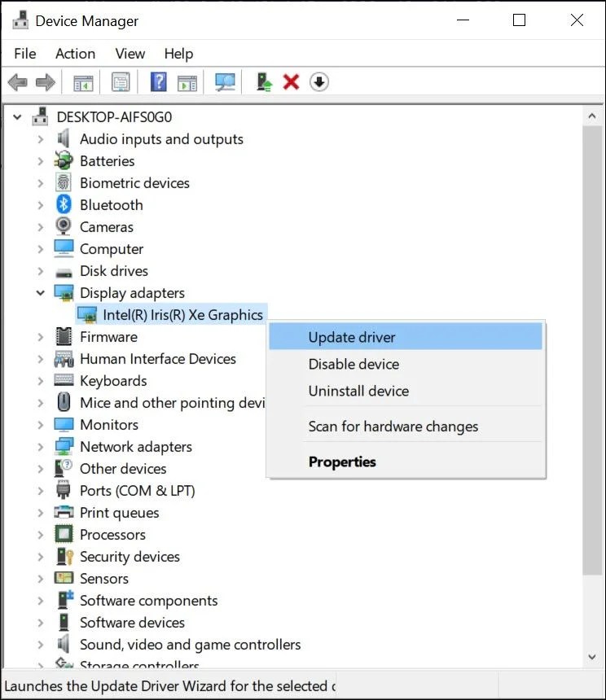Expand the Disk drives category
The width and height of the screenshot is (606, 700).
click(x=40, y=271)
